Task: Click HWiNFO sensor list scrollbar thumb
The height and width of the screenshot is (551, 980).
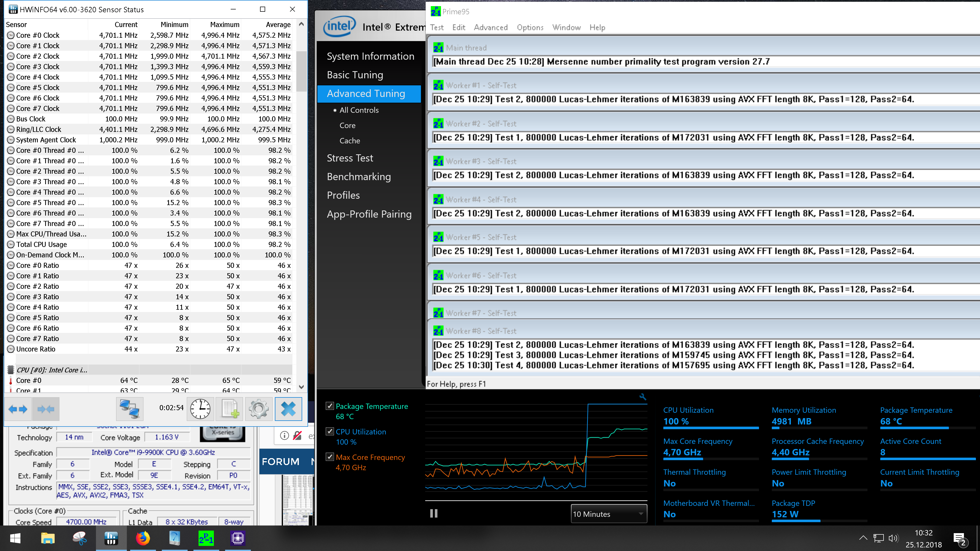Action: (x=301, y=71)
